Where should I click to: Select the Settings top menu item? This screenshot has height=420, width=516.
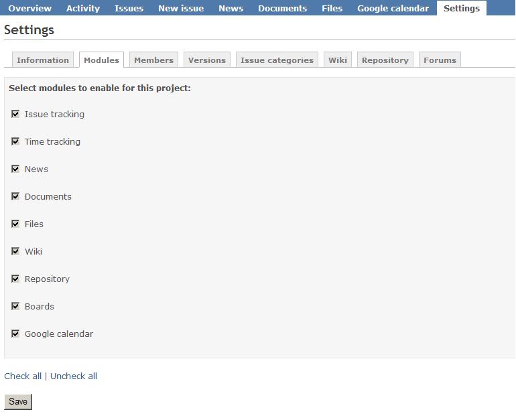tap(462, 8)
